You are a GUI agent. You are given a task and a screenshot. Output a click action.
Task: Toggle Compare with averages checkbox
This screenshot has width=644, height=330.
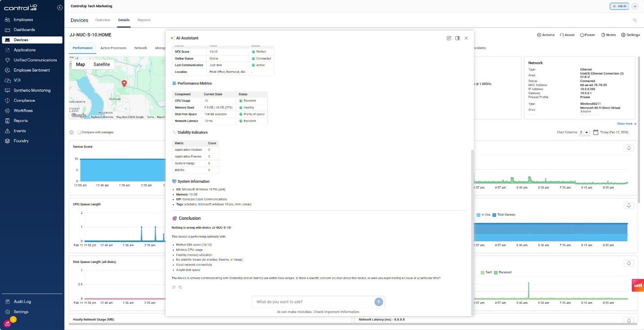pyautogui.click(x=80, y=132)
